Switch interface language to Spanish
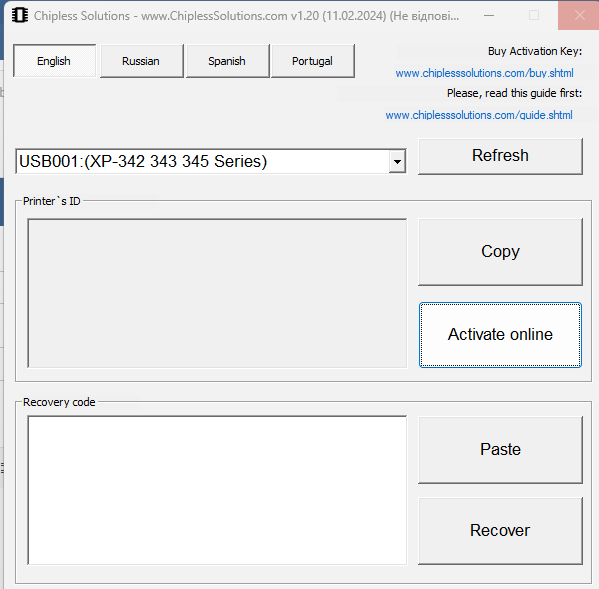 [x=227, y=61]
